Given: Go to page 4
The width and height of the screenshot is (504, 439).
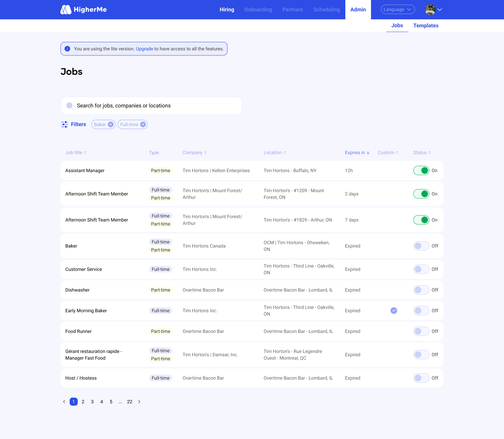Looking at the screenshot, I should [102, 402].
